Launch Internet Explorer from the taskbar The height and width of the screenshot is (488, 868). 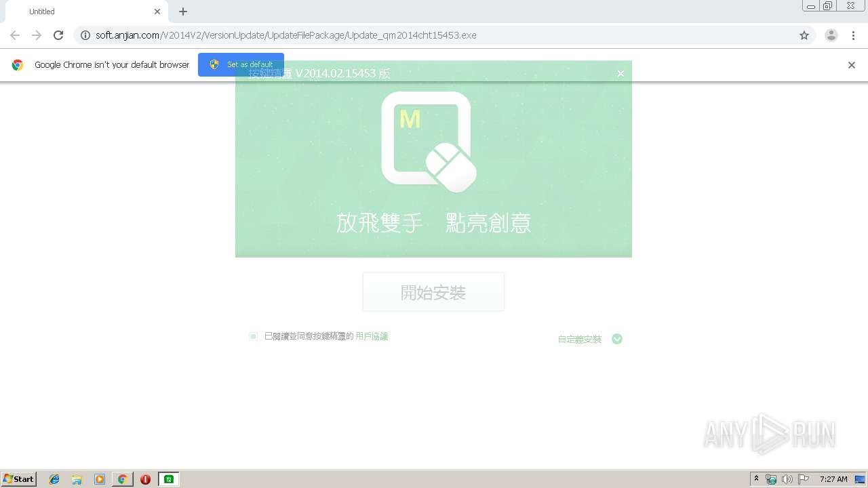54,479
